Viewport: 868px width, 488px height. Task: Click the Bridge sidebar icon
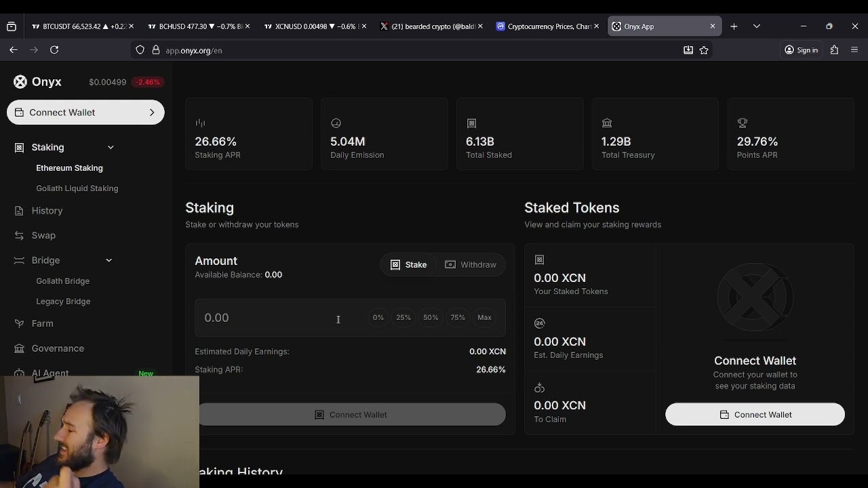[x=19, y=260]
